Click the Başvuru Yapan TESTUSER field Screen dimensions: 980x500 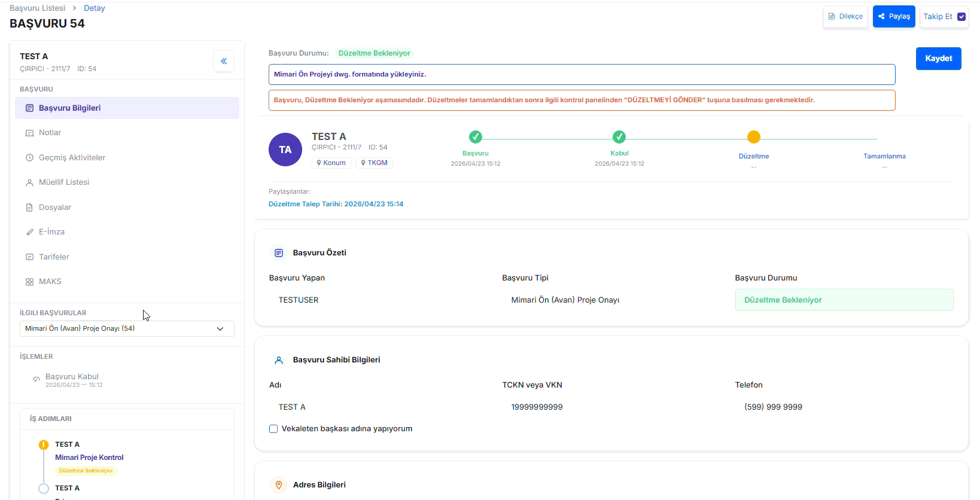pos(379,300)
